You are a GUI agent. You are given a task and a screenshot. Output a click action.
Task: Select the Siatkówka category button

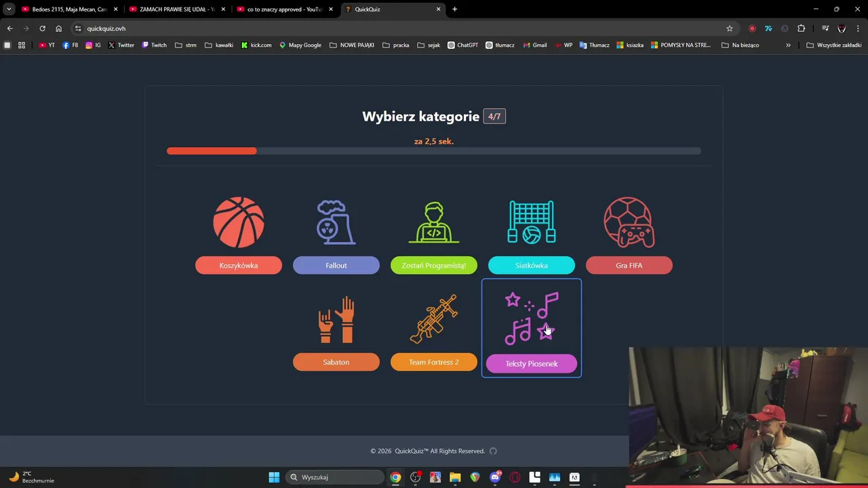[532, 265]
